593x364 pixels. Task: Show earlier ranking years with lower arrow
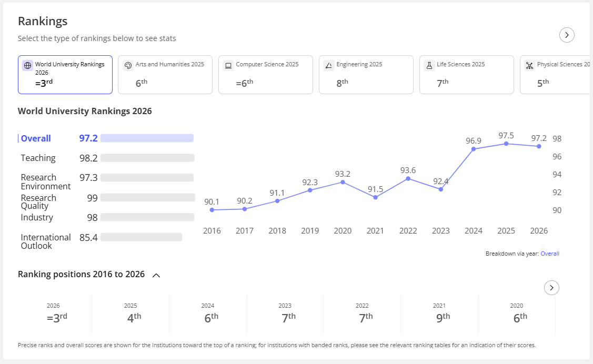(x=551, y=288)
